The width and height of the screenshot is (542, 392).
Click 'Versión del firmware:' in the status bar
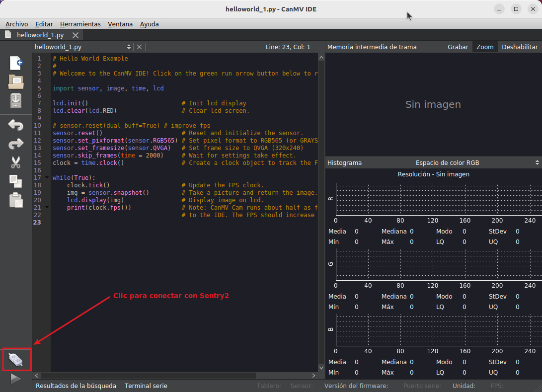[x=356, y=386]
